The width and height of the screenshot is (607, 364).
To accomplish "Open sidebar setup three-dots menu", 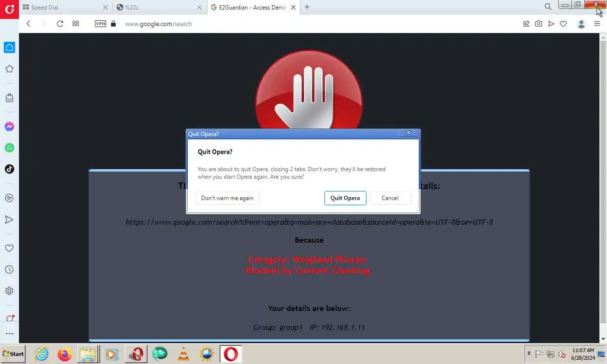I will click(9, 334).
